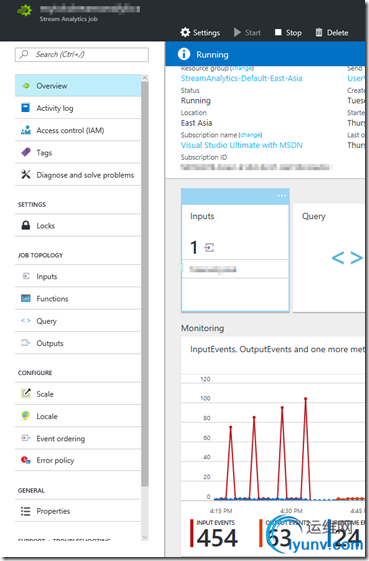The image size is (369, 561).
Task: Click the Locale globe icon
Action: point(25,416)
